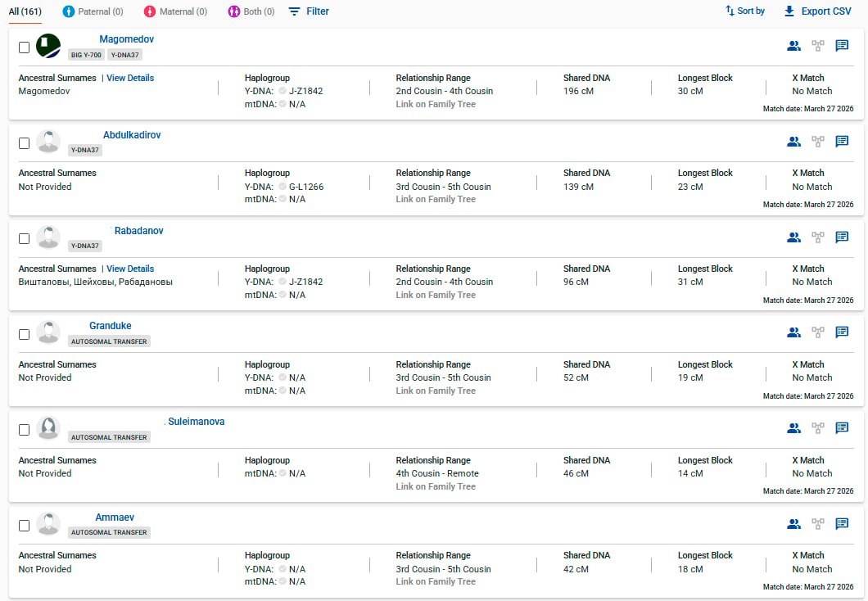868x601 pixels.
Task: Link Ammaev on Family Tree
Action: (x=436, y=581)
